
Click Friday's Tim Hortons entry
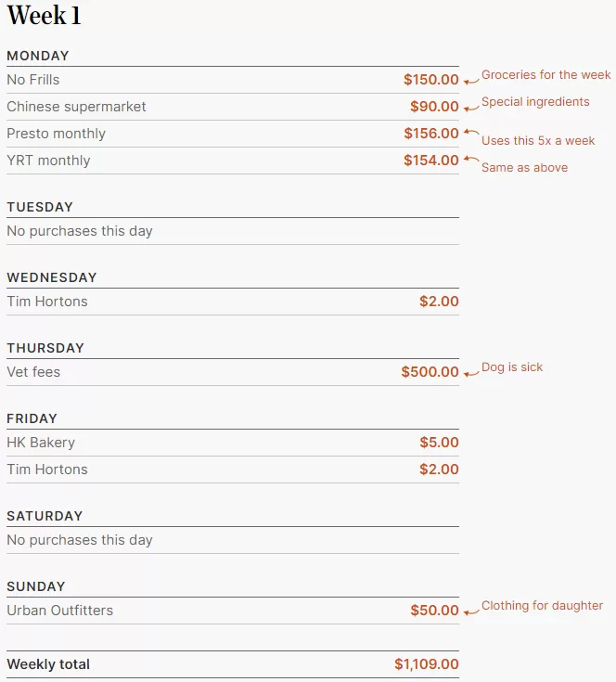pos(233,470)
